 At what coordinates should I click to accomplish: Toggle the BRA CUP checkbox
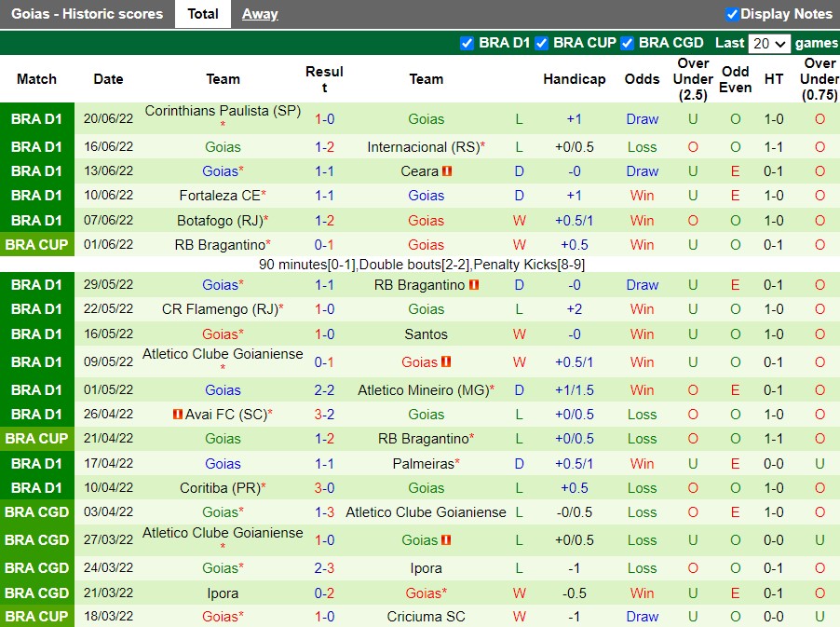542,44
